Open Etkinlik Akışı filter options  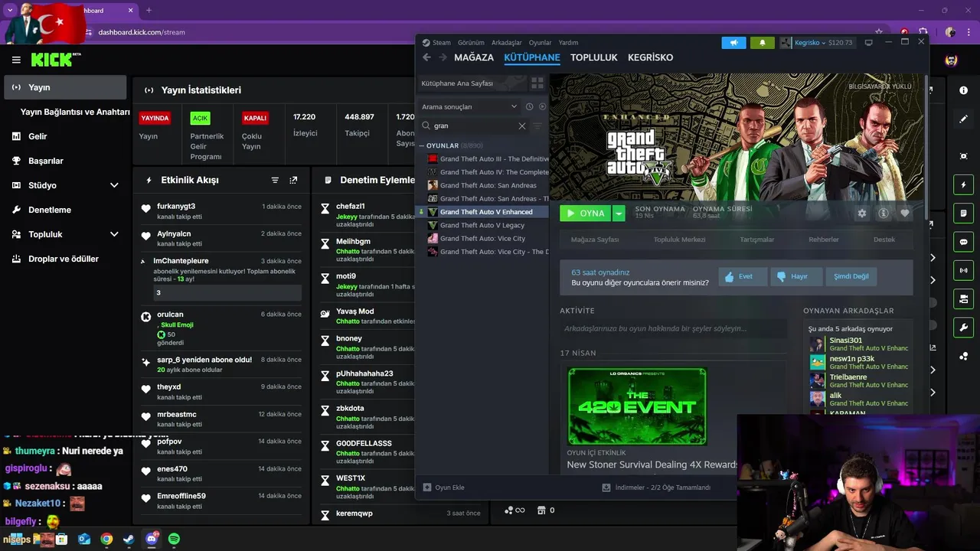(275, 180)
